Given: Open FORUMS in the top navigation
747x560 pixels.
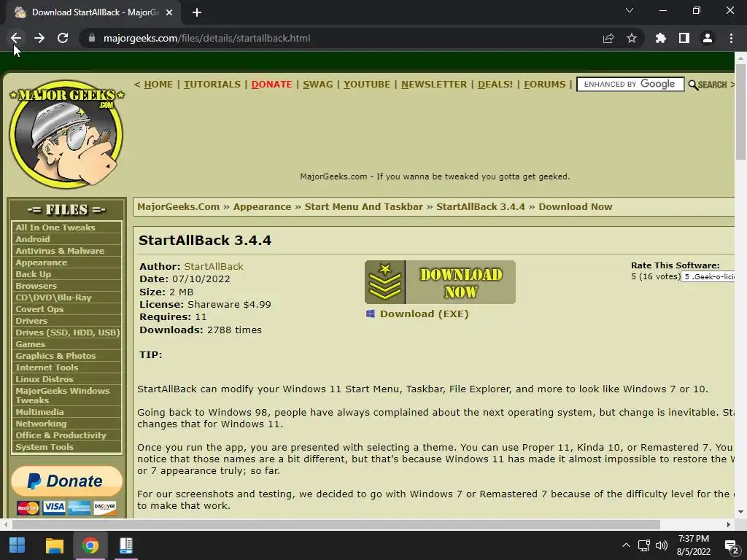Looking at the screenshot, I should point(544,85).
